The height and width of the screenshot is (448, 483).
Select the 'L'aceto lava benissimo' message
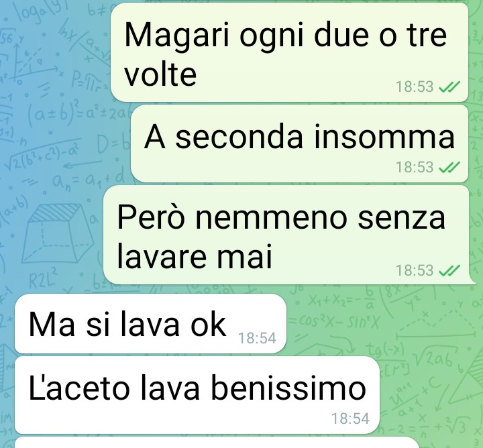coord(197,395)
